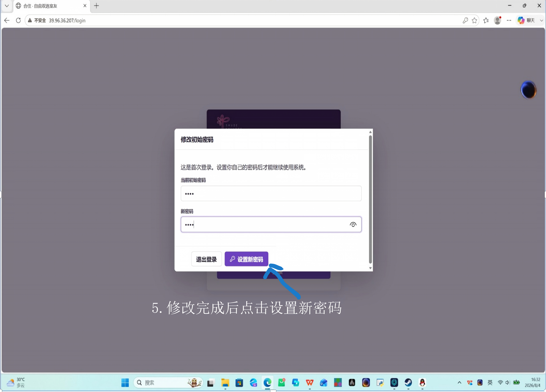Open the tab list dropdown chevron
The image size is (546, 392).
[7, 6]
